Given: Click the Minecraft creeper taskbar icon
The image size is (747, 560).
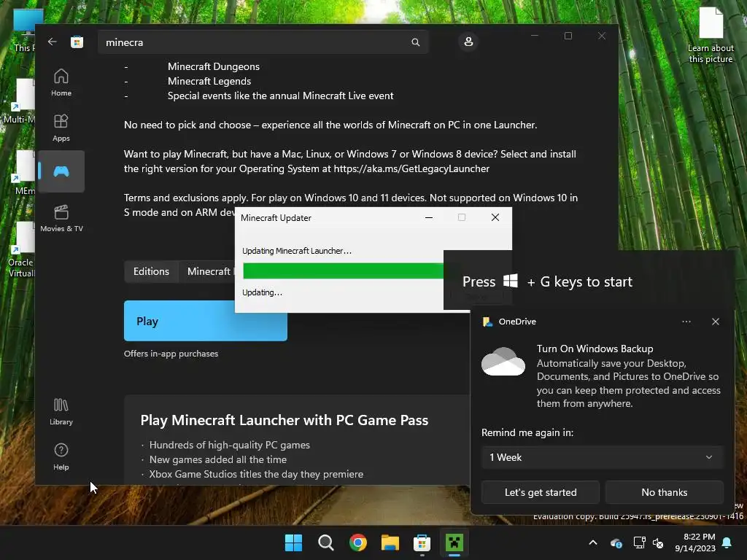Looking at the screenshot, I should [x=454, y=542].
